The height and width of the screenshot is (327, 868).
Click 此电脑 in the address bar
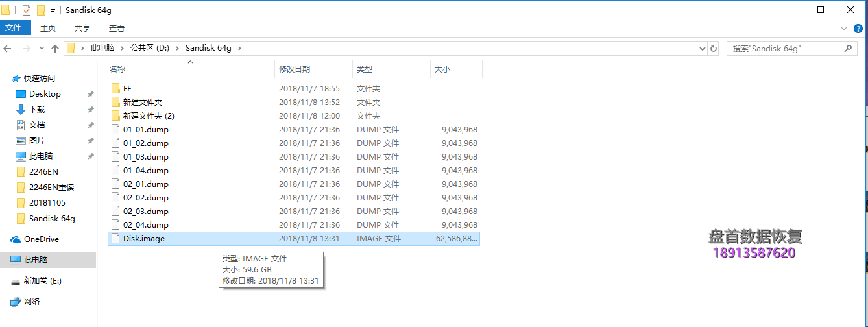[x=102, y=48]
